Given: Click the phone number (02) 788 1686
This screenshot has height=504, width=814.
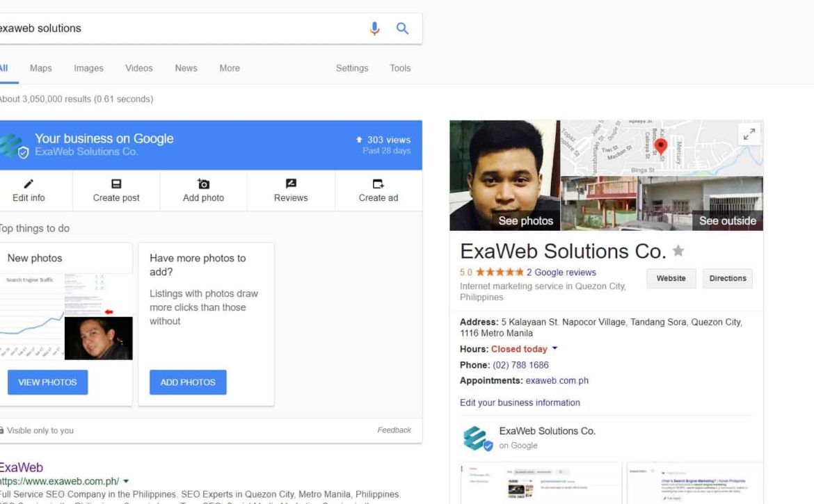Looking at the screenshot, I should (x=520, y=365).
